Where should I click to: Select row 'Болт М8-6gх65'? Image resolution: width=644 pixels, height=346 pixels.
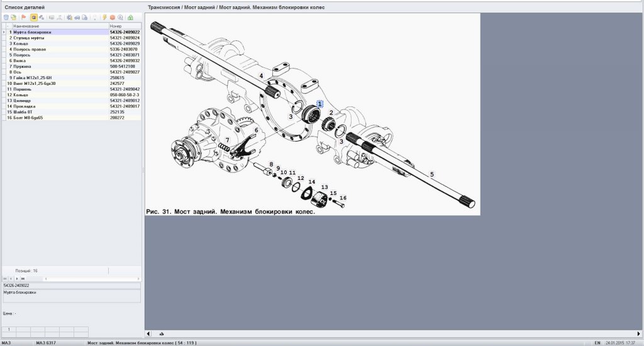tap(72, 118)
